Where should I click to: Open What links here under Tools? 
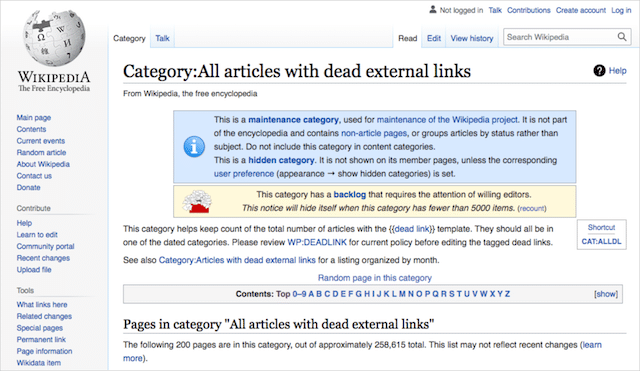coord(42,304)
